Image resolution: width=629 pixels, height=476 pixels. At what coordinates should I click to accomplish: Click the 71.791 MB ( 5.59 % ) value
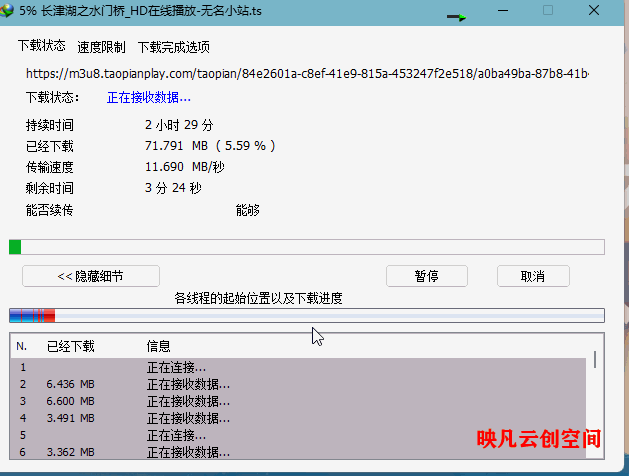click(x=210, y=146)
